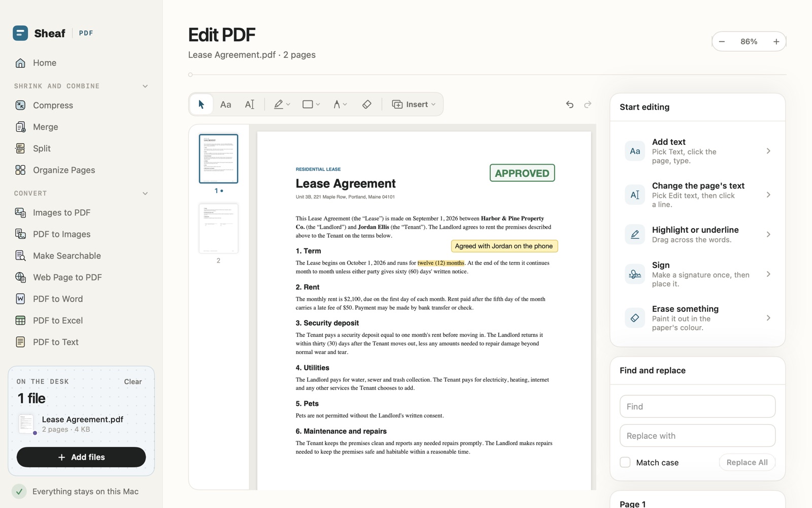Screen dimensions: 812x508
Task: Click into the Replace with field
Action: (x=697, y=436)
